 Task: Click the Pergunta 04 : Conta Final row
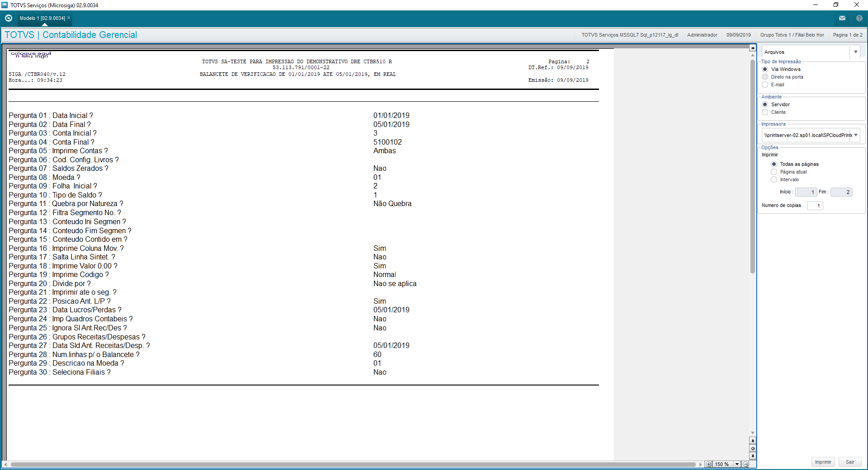52,142
